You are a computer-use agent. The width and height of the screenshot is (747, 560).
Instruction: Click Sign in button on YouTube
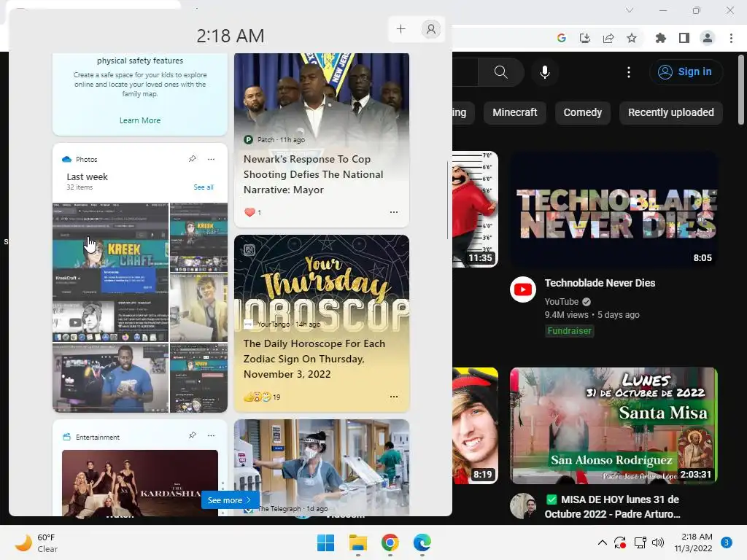686,72
